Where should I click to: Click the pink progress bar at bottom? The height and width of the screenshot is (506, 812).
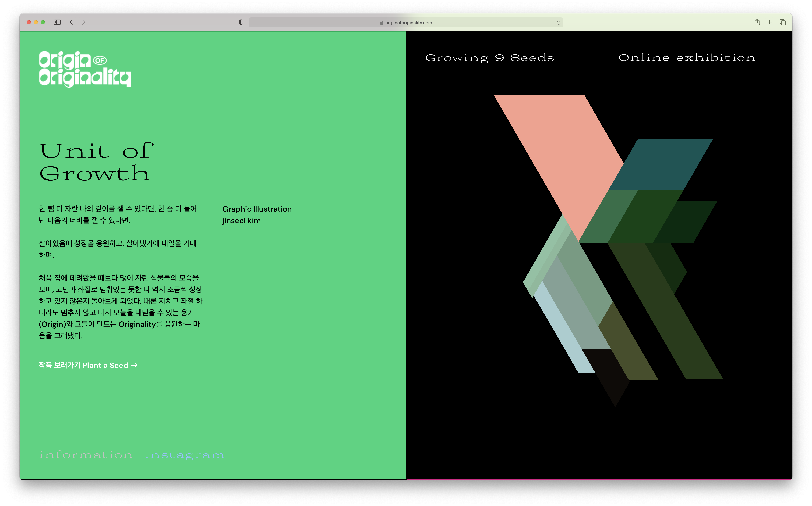point(599,479)
